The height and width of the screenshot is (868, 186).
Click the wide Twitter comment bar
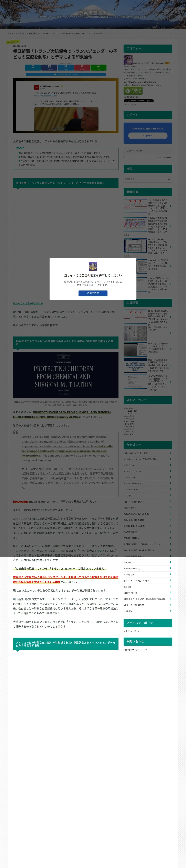(x=65, y=75)
